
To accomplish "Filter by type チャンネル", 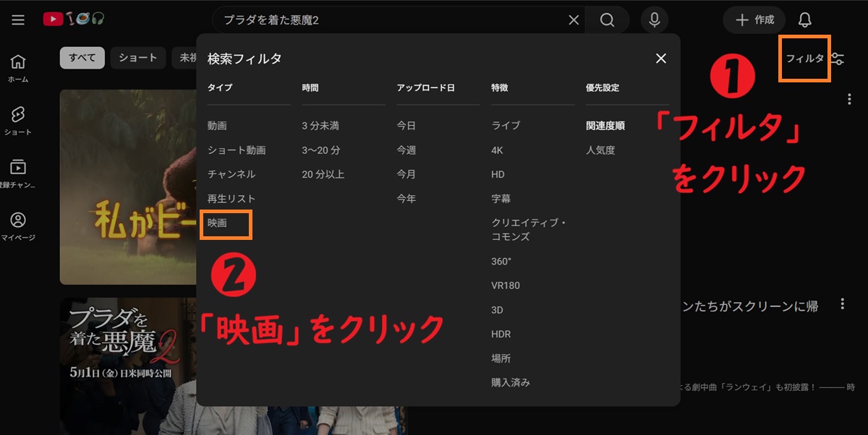I will [x=231, y=174].
